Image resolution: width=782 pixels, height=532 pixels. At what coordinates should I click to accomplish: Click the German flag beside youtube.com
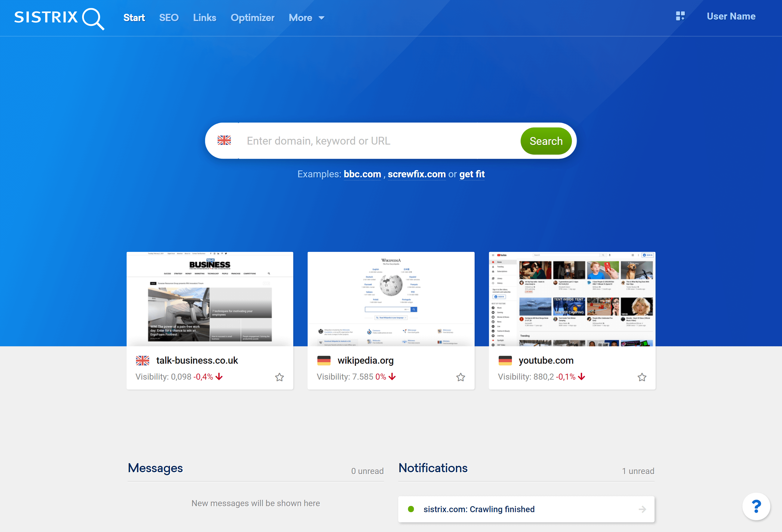505,360
